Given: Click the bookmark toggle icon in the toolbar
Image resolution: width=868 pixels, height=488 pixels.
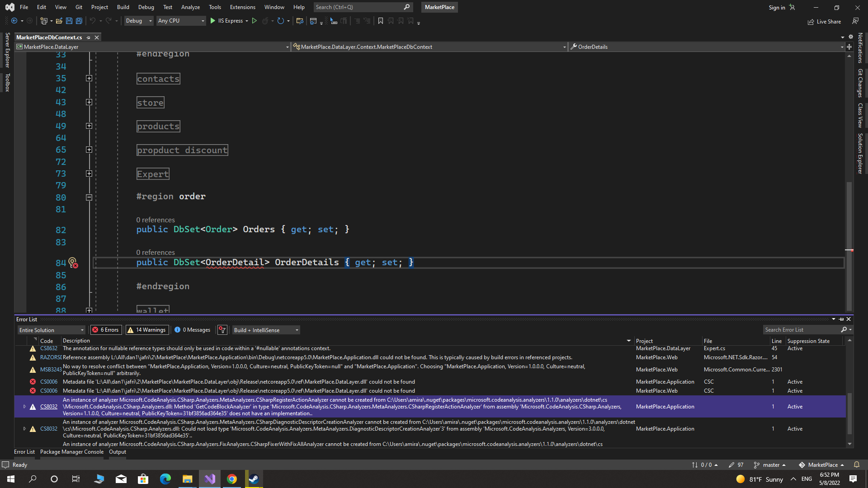Looking at the screenshot, I should click(x=381, y=21).
